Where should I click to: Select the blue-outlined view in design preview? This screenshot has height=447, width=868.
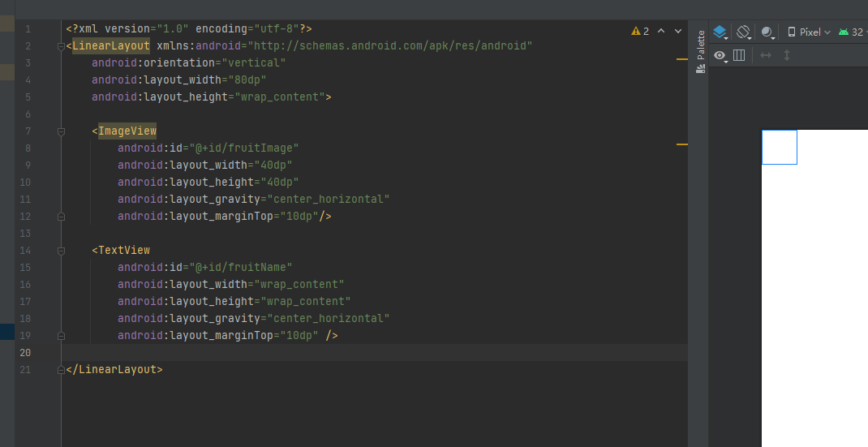(x=780, y=147)
